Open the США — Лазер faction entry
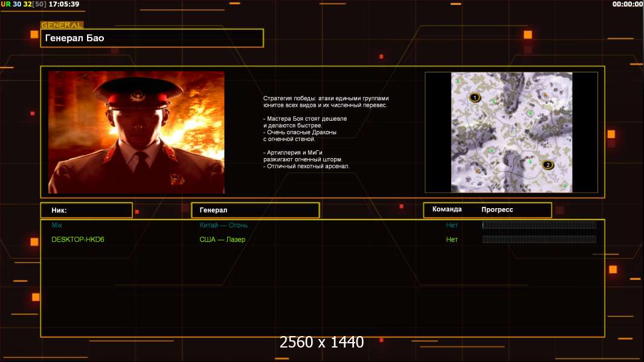Image resolution: width=644 pixels, height=362 pixels. (x=222, y=240)
